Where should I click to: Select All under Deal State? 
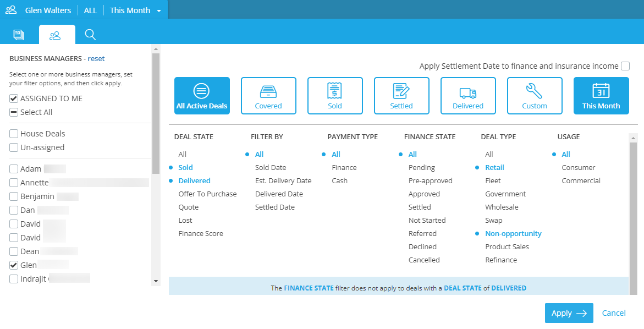click(x=183, y=155)
